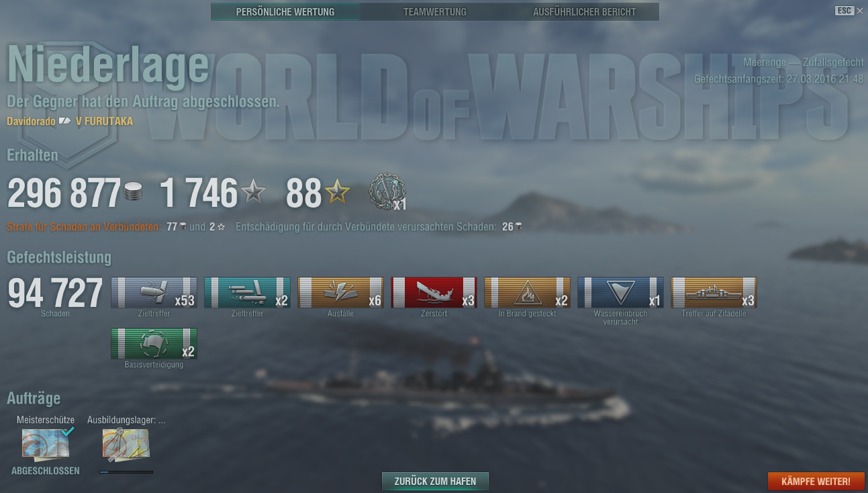Screen dimensions: 868x493
Task: Open the Ausbildungslager mission thumbnail
Action: (126, 445)
